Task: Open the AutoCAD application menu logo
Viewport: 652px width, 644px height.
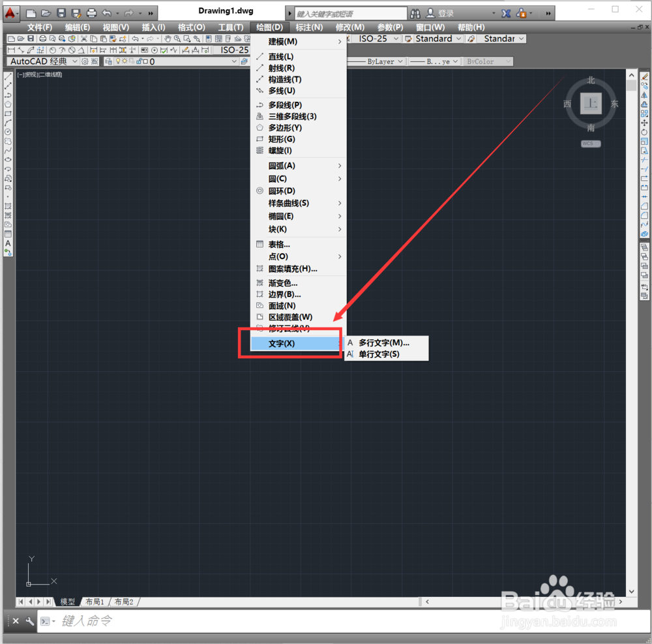Action: point(10,13)
